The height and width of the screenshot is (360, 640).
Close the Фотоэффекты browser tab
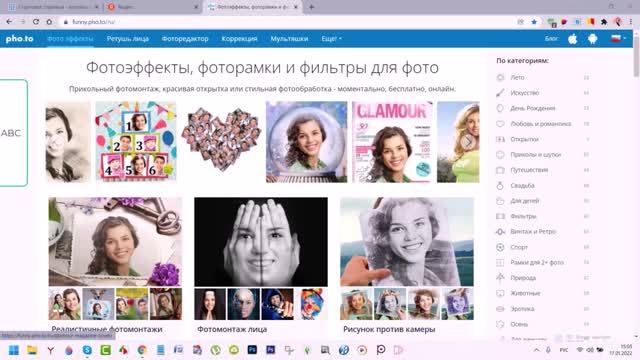click(x=296, y=7)
